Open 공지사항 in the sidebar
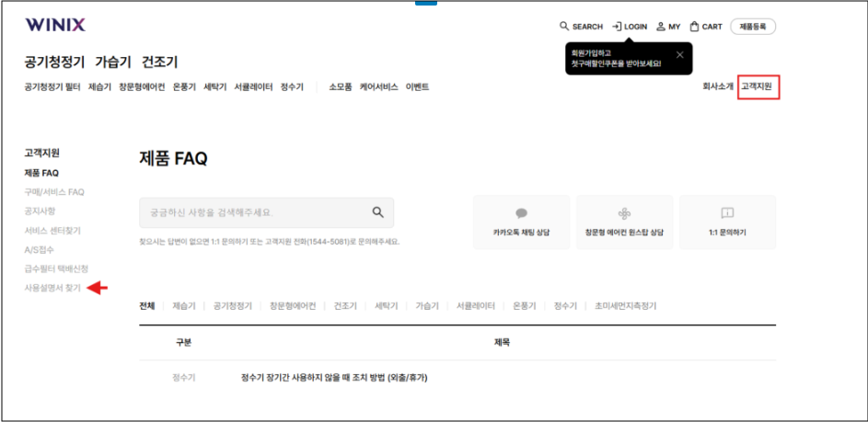The image size is (868, 422). coord(40,211)
